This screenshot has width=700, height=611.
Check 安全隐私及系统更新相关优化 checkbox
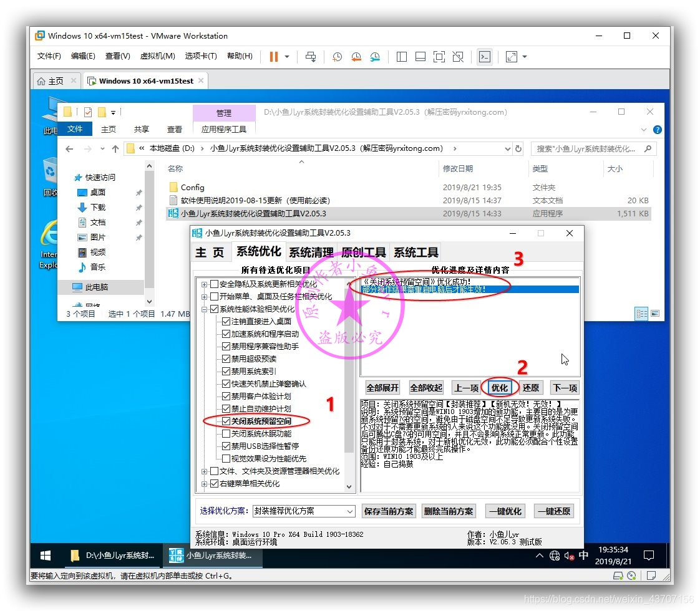[214, 284]
